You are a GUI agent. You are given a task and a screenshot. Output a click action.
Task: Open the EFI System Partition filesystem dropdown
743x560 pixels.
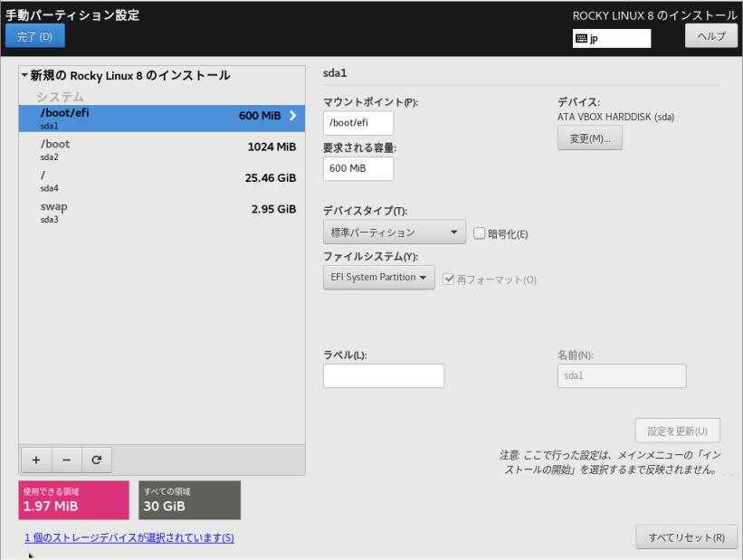pos(378,277)
